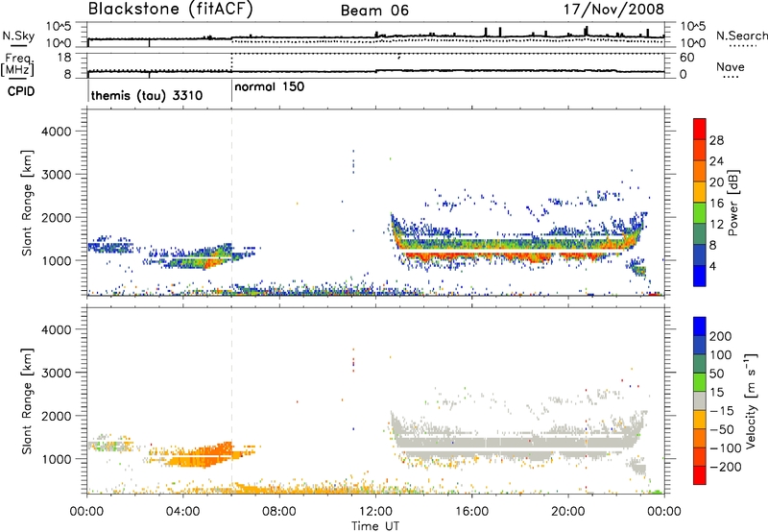Click the -15 label on the velocity color bar
The width and height of the screenshot is (768, 532).
coord(722,410)
